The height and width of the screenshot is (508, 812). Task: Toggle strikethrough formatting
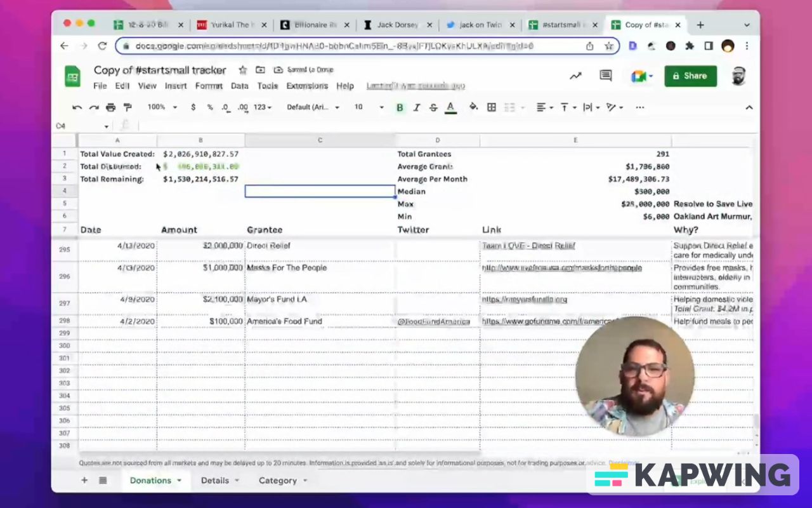point(433,107)
